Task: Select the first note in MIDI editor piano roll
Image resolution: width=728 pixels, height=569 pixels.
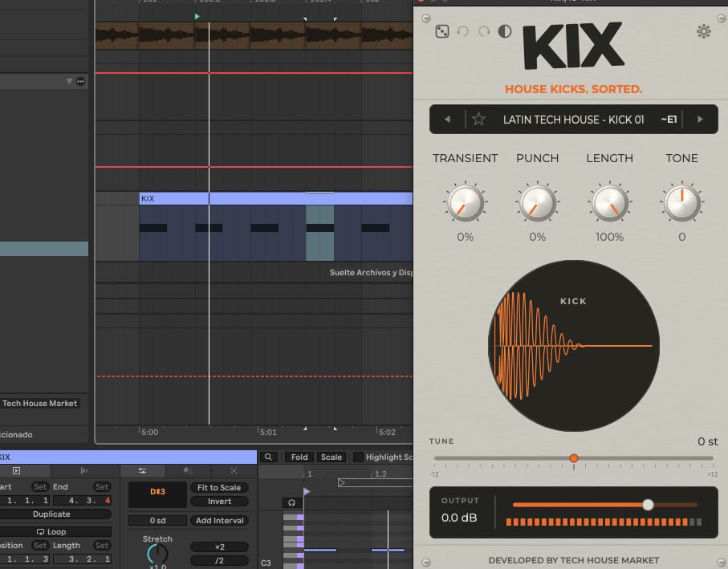Action: [320, 550]
